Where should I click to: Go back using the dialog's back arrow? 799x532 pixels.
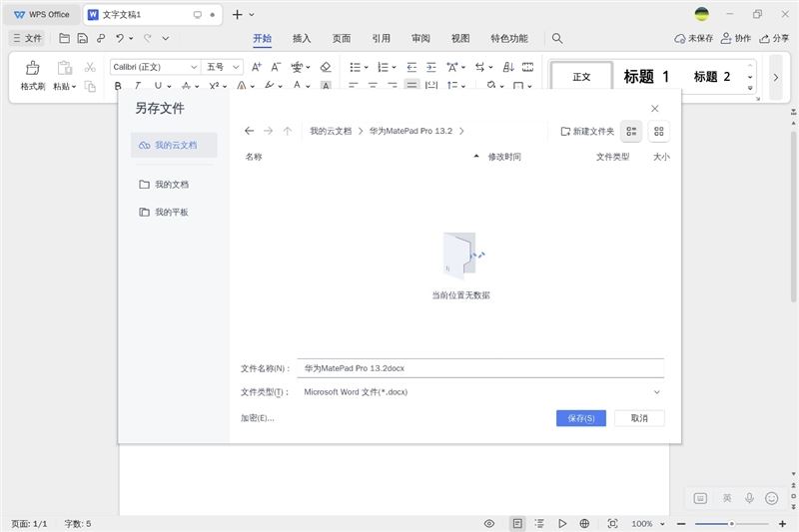click(x=250, y=131)
